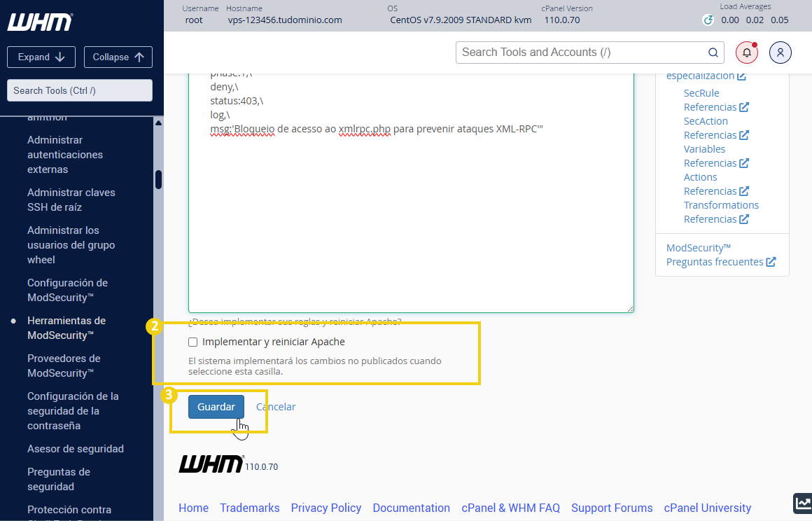Click the status:403 line in the rule editor

tap(237, 101)
